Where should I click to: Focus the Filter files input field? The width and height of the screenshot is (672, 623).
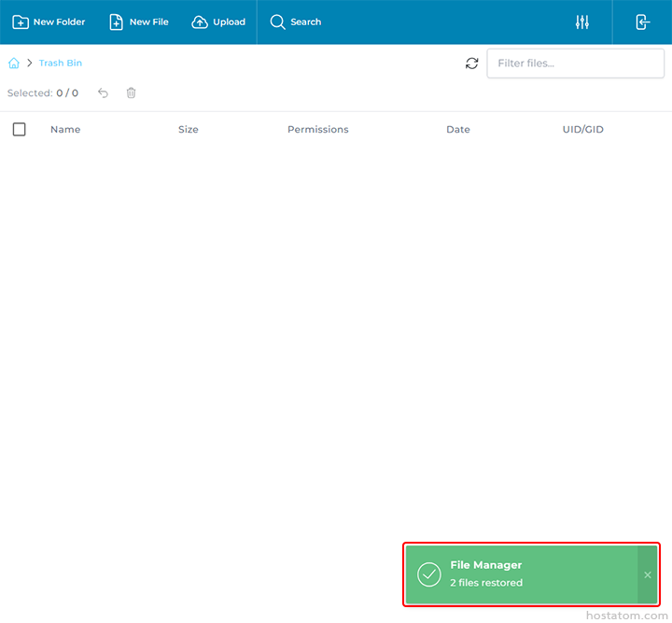coord(575,64)
